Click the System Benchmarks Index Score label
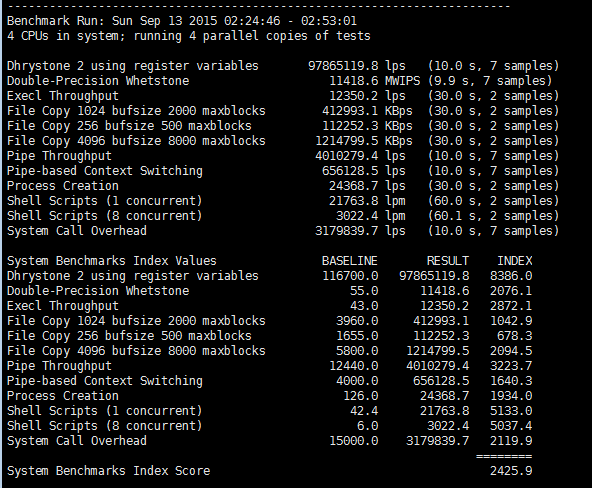The image size is (592, 488). pos(108,471)
